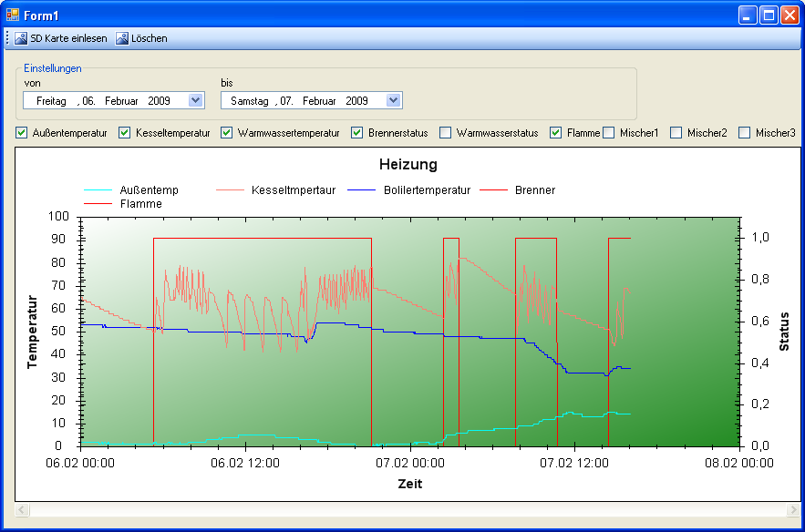Click the horizontal scrollbar left arrow
This screenshot has height=532, width=805.
[22, 509]
